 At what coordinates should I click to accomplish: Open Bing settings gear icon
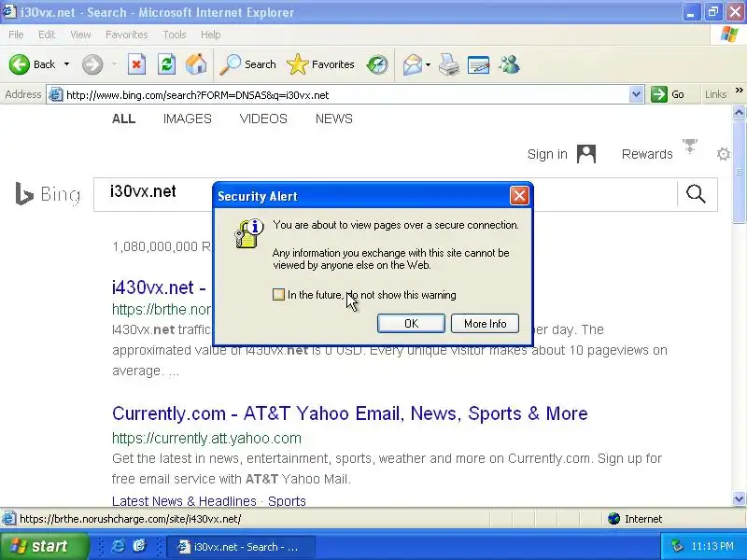pyautogui.click(x=723, y=154)
